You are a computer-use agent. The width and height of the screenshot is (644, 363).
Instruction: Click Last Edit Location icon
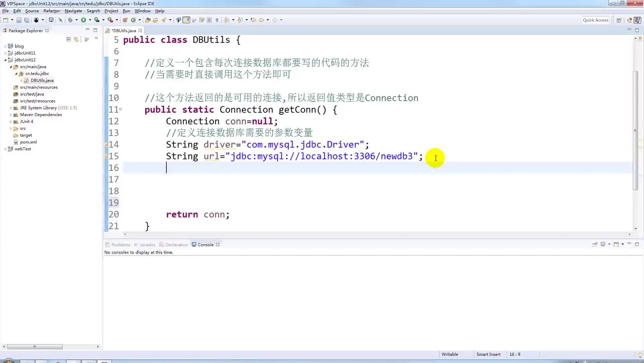[x=253, y=20]
